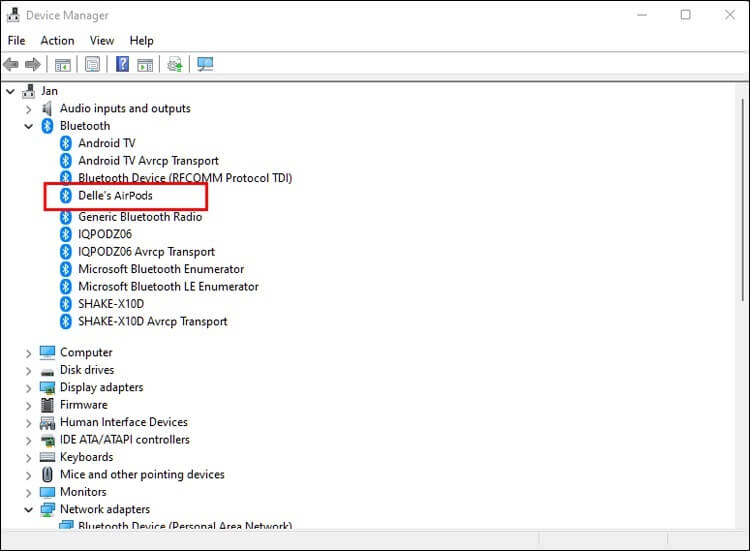Click the IDE ATA/ATAPI controllers icon
The height and width of the screenshot is (551, 750).
click(x=48, y=440)
